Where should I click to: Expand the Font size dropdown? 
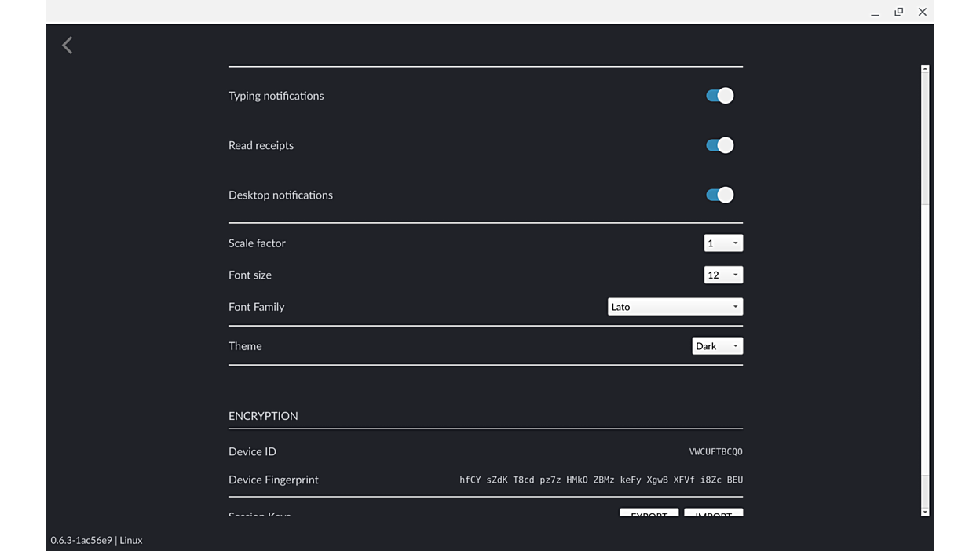722,275
